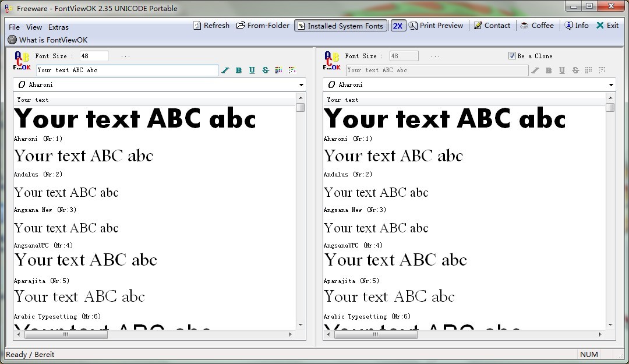Open the Info dialog
Image resolution: width=629 pixels, height=364 pixels.
tap(576, 26)
